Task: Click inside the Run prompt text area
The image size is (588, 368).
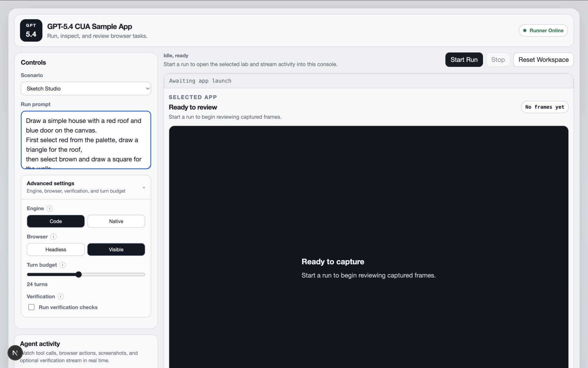Action: (86, 140)
